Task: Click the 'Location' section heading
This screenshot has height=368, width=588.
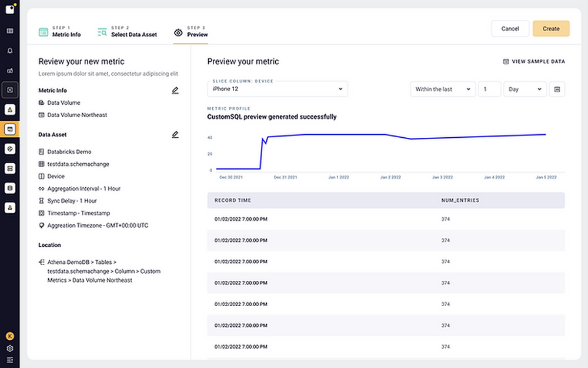Action: click(x=49, y=245)
